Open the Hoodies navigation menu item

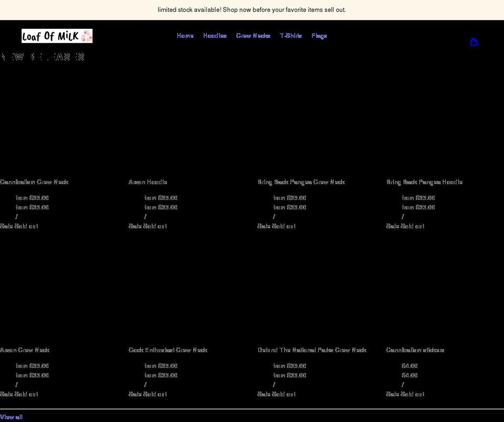pos(215,35)
